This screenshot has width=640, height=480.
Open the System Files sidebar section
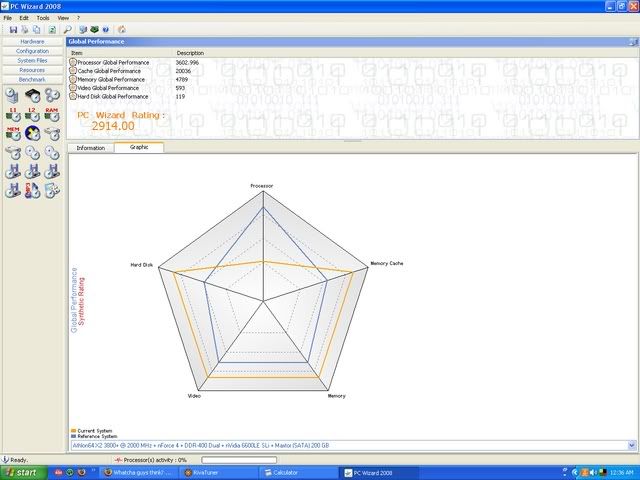tap(32, 60)
